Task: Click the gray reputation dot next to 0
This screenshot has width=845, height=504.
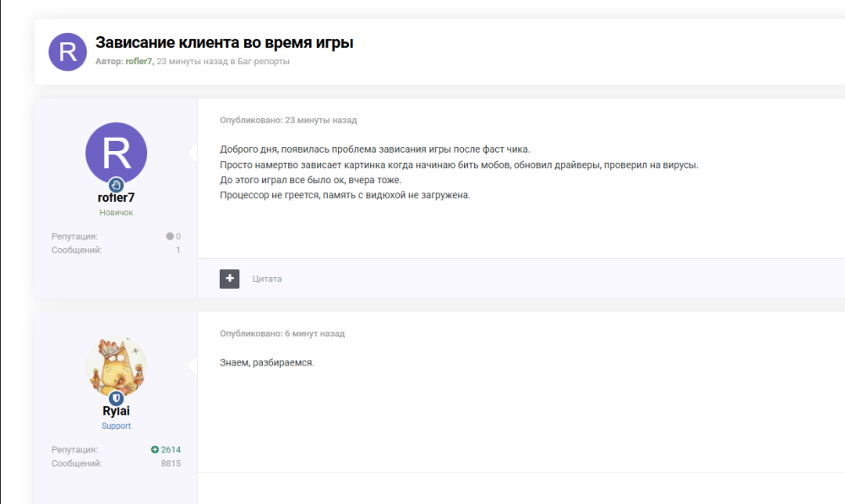Action: tap(170, 236)
